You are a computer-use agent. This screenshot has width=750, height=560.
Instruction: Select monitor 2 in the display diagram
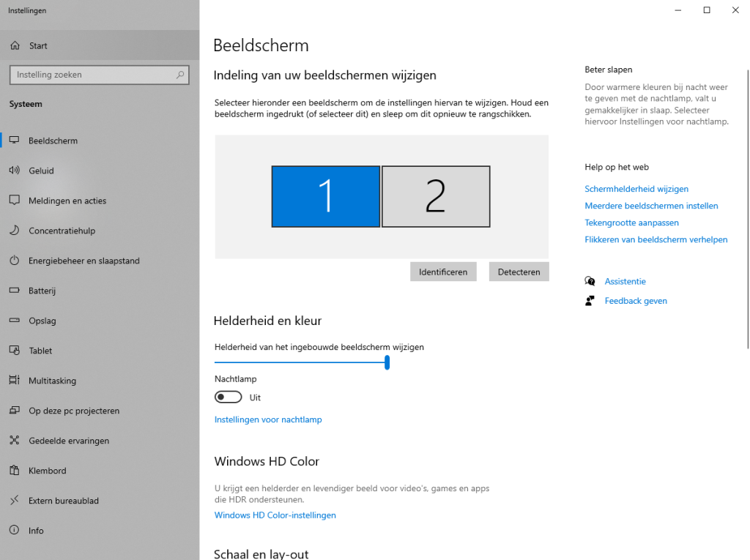coord(436,196)
